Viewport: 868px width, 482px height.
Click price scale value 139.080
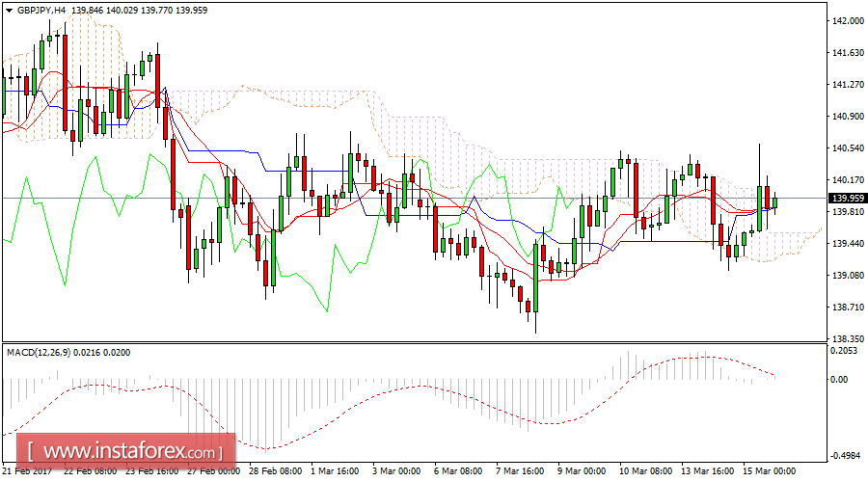848,275
